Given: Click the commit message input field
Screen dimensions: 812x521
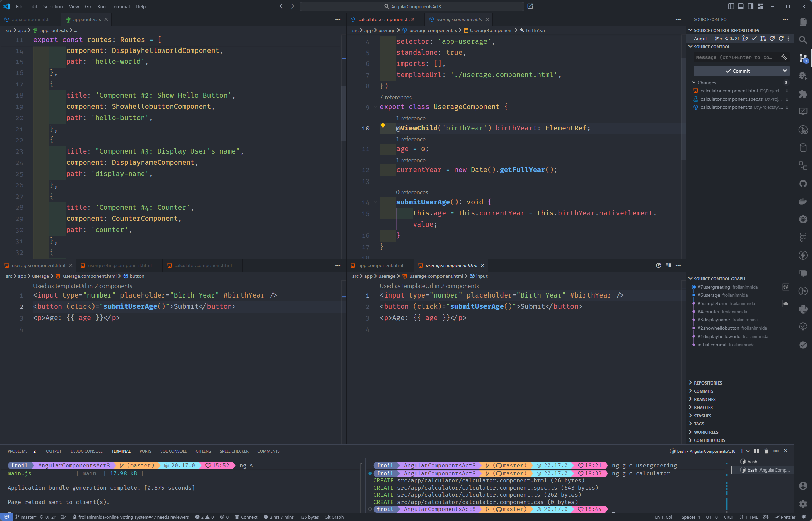Looking at the screenshot, I should point(737,57).
